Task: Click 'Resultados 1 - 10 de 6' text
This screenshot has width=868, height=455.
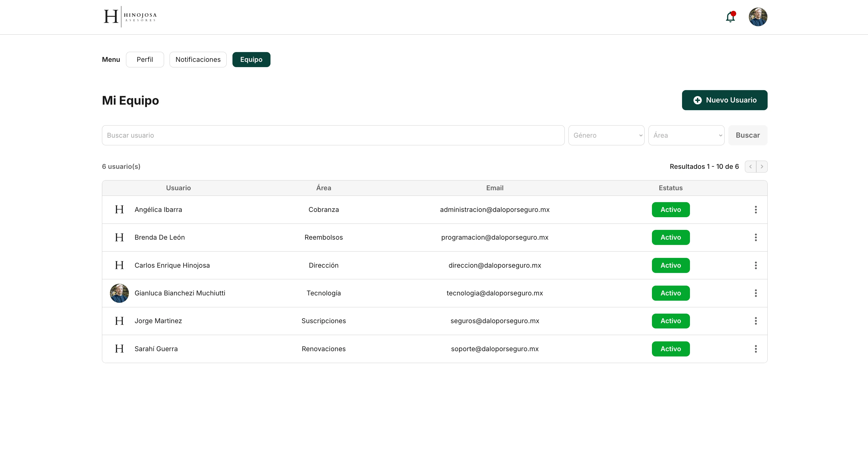Action: coord(704,166)
